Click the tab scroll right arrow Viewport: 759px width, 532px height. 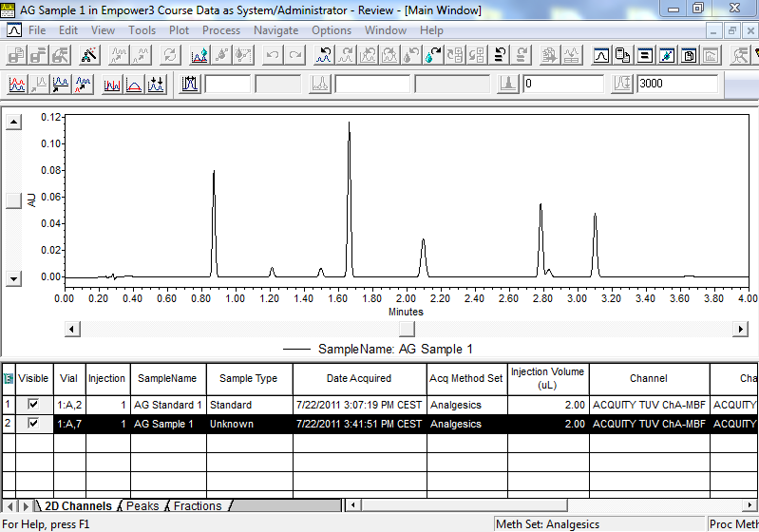26,505
